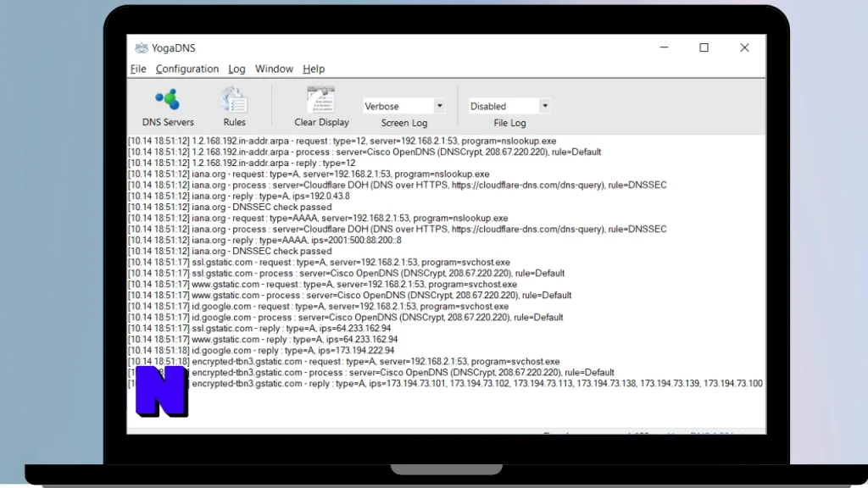This screenshot has width=868, height=488.
Task: Select ssl.gstatic.com process Cisco OpenDNS line
Action: 346,274
